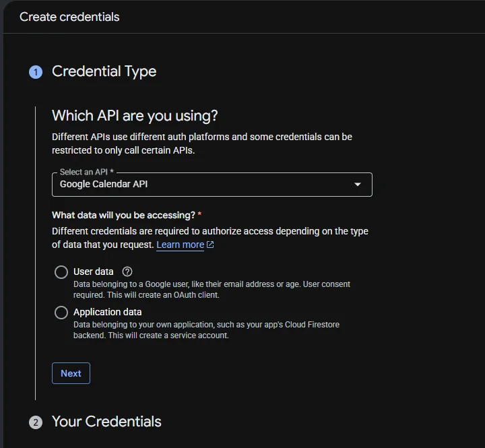Viewport: 485px width, 448px height.
Task: Open the Select an API dropdown
Action: click(212, 185)
